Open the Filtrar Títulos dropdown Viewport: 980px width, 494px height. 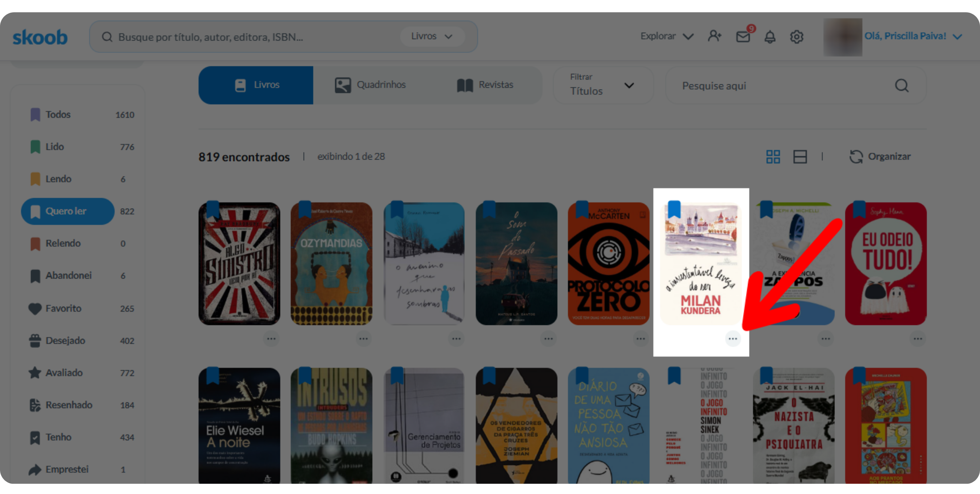point(603,85)
